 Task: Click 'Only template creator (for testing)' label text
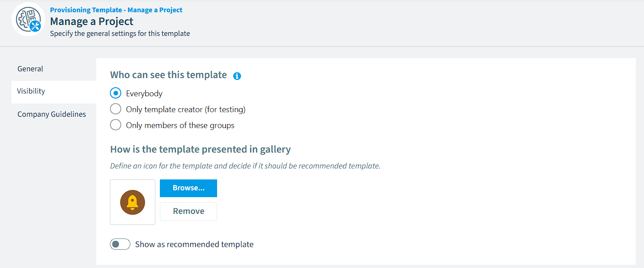(186, 109)
